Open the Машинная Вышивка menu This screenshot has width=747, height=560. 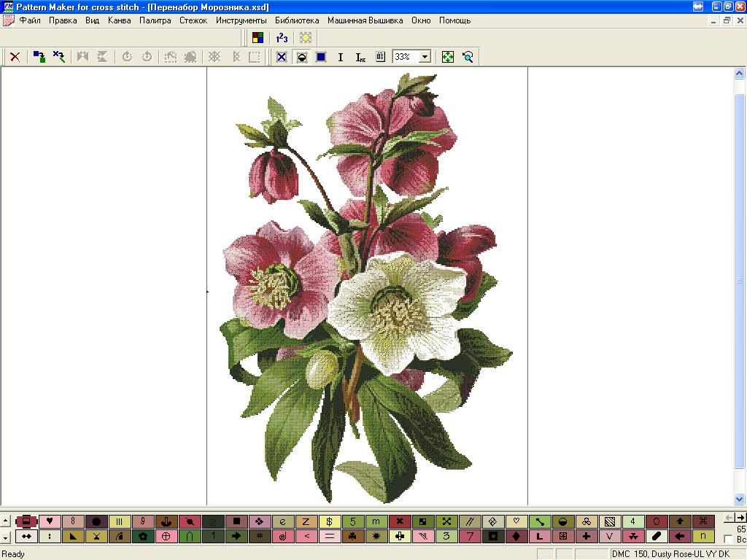(x=365, y=20)
